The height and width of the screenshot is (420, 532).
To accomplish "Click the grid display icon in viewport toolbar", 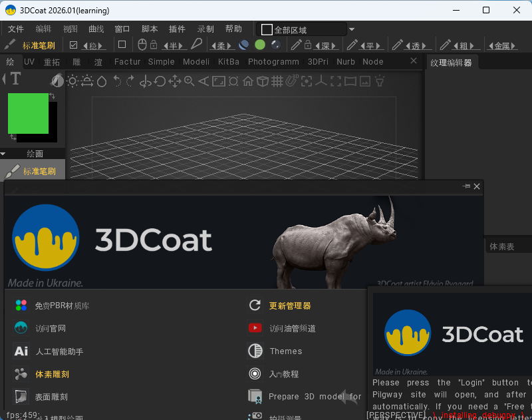I will [x=277, y=81].
